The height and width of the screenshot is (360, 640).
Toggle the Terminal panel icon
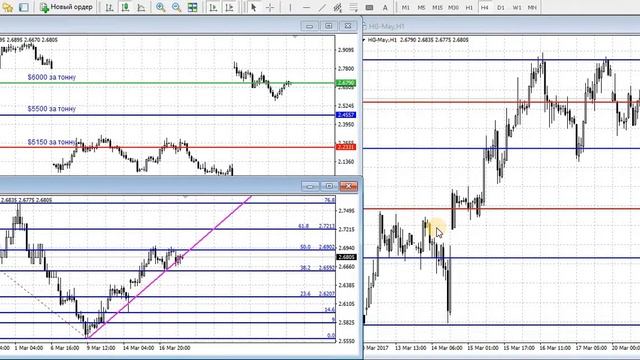coord(24,7)
